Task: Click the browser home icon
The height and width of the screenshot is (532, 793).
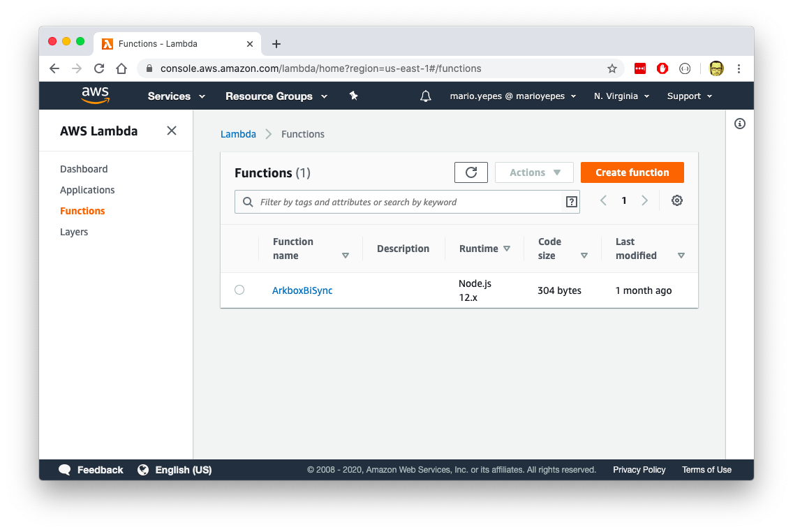Action: tap(121, 68)
